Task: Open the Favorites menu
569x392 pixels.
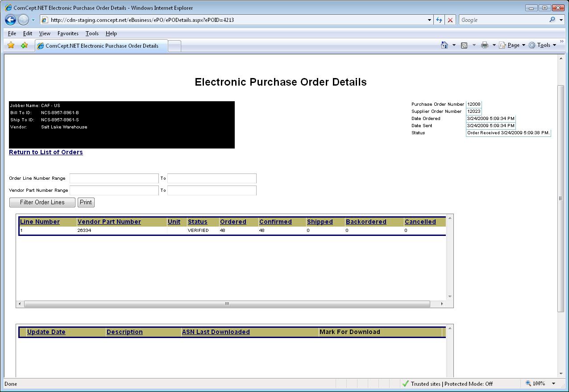Action: [68, 33]
